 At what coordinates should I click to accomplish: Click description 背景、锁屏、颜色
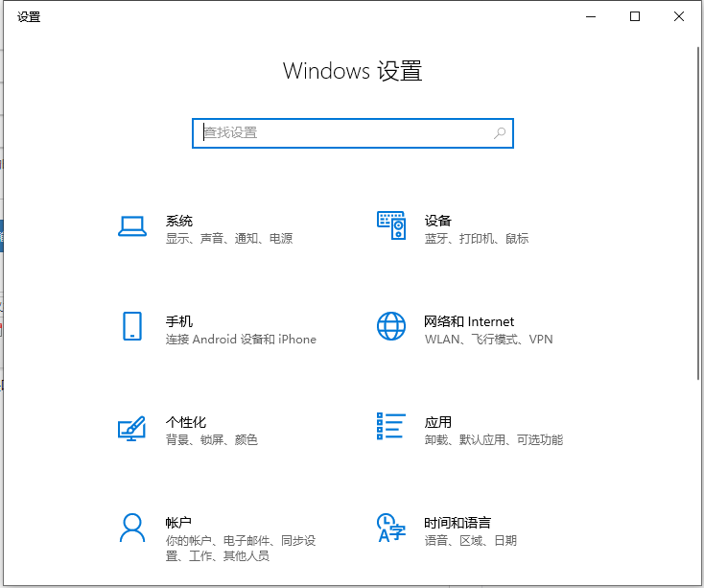pyautogui.click(x=211, y=439)
